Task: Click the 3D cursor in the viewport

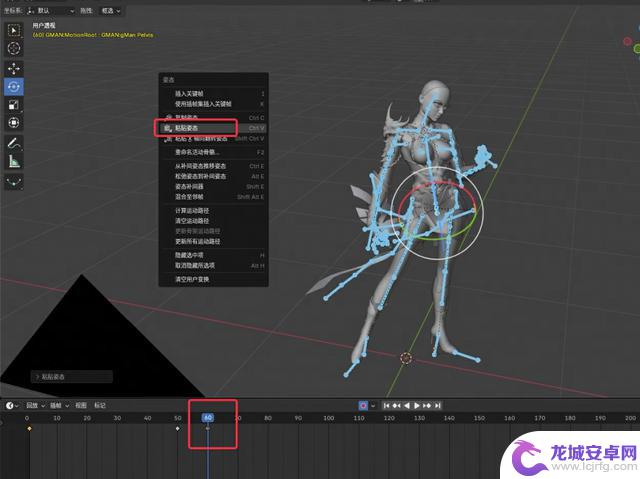Action: (x=406, y=358)
